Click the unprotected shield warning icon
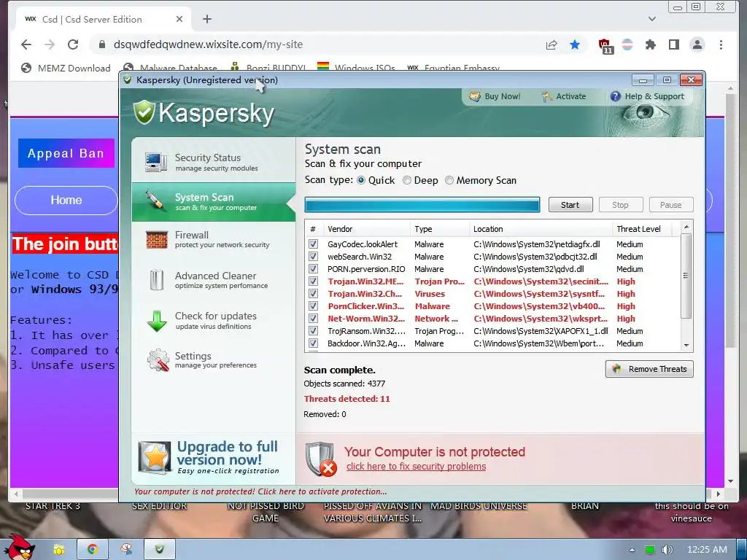747x560 pixels. pos(321,459)
